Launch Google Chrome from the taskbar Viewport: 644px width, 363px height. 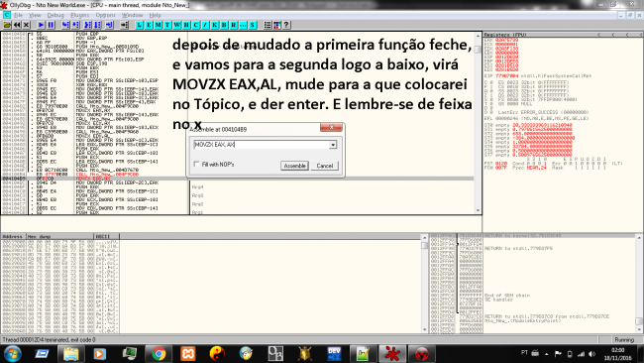coord(159,353)
